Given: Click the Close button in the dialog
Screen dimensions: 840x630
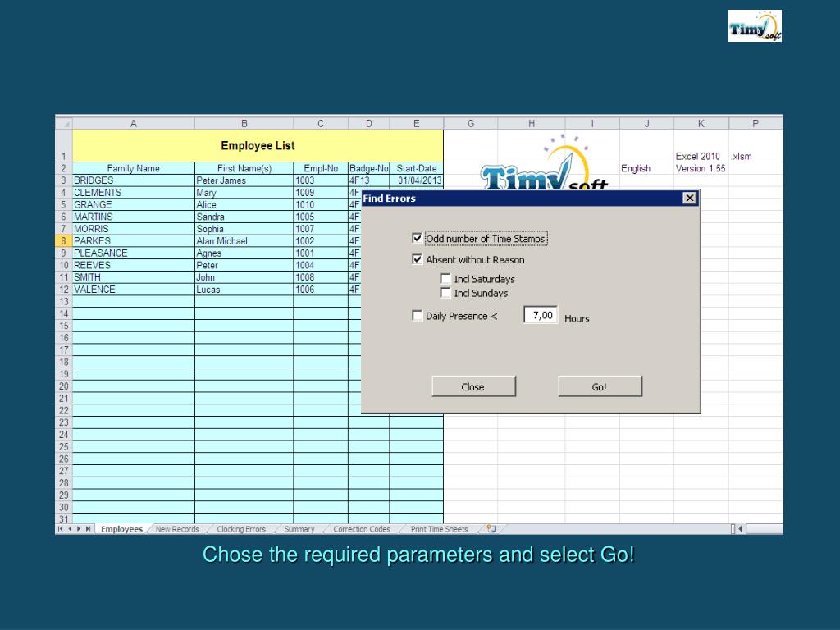Looking at the screenshot, I should coord(473,386).
